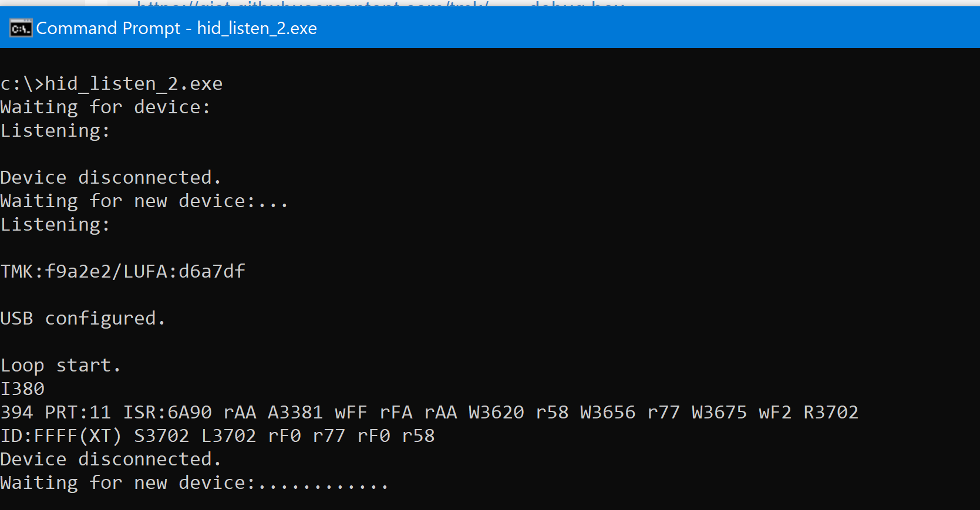Click the "ID:FFFF(XT)" keyboard ID text

[61, 436]
